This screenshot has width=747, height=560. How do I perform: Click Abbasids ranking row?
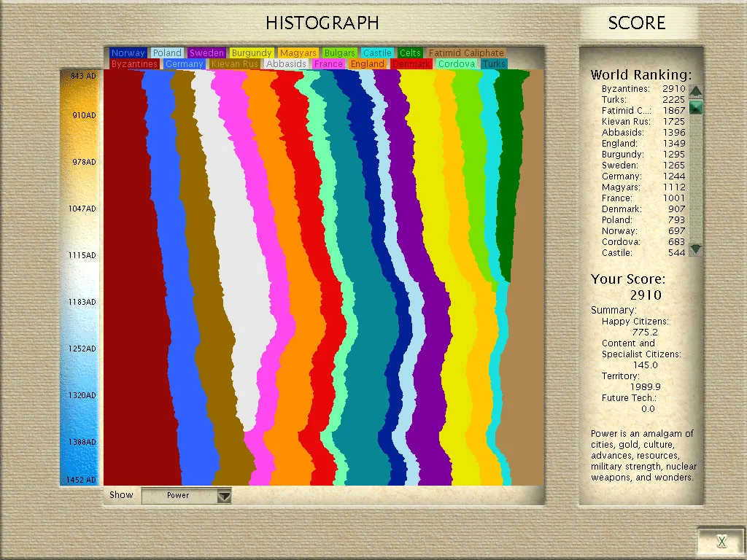643,133
